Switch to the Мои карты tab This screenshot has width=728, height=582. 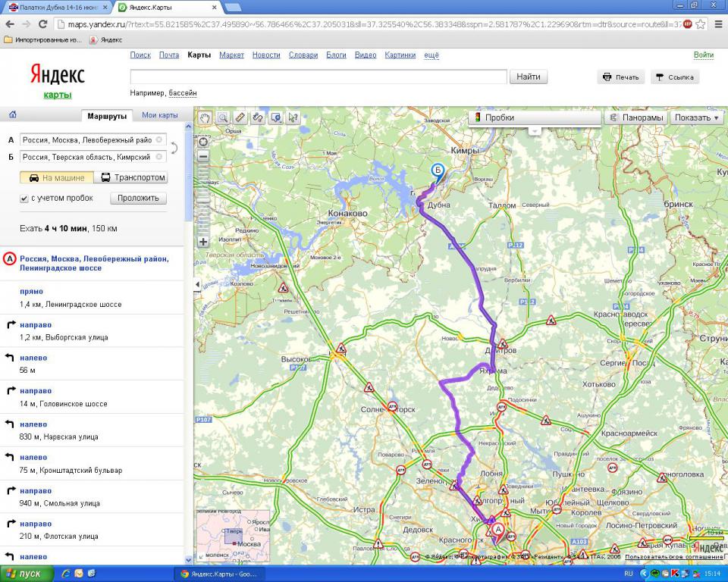point(160,115)
